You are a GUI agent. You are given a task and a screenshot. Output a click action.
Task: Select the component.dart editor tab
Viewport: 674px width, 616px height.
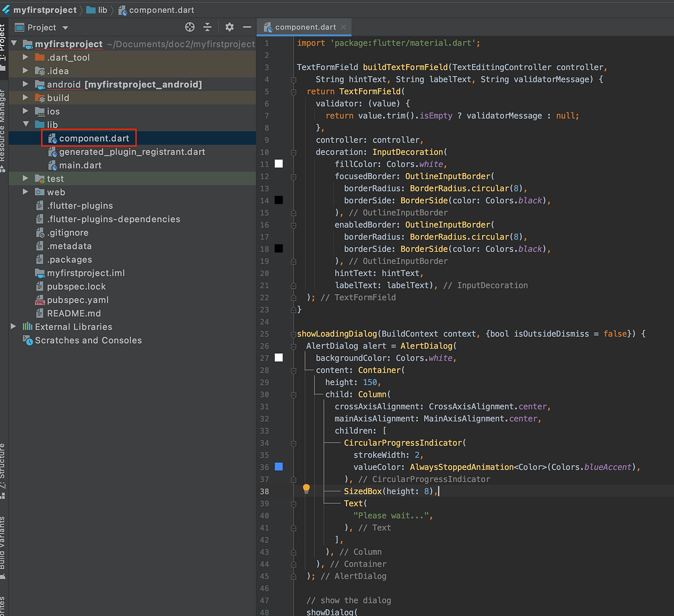pyautogui.click(x=305, y=27)
